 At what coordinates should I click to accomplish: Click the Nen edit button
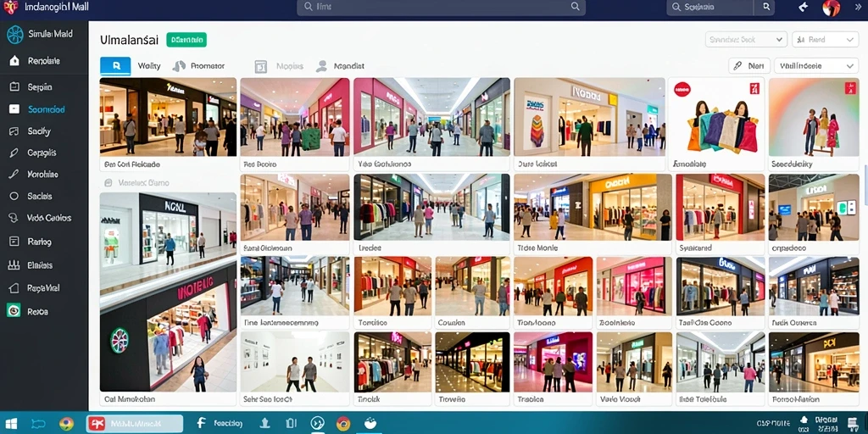point(749,66)
